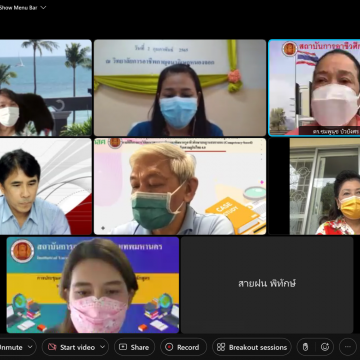Click the Record text label
Viewport: 360px width, 360px height.
point(188,347)
